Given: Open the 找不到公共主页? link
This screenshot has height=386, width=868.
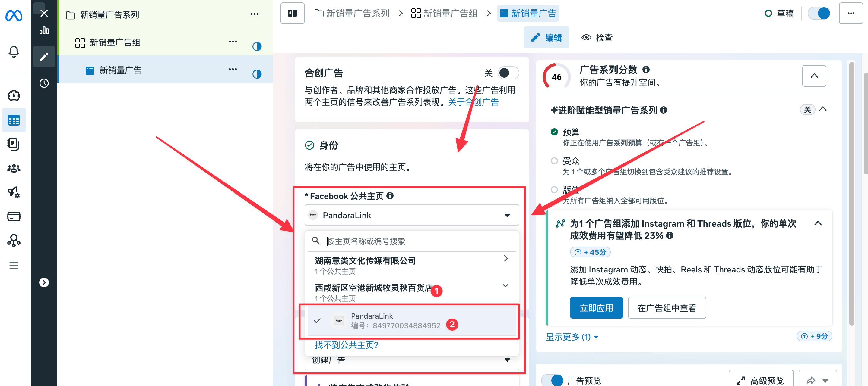Looking at the screenshot, I should pyautogui.click(x=347, y=345).
